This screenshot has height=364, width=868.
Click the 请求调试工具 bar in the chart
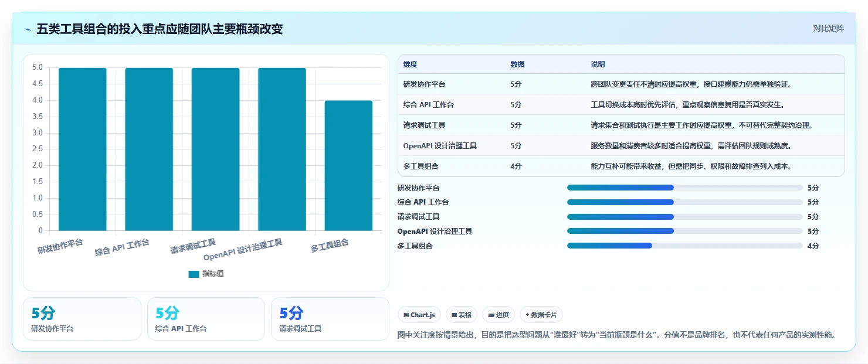[x=215, y=149]
